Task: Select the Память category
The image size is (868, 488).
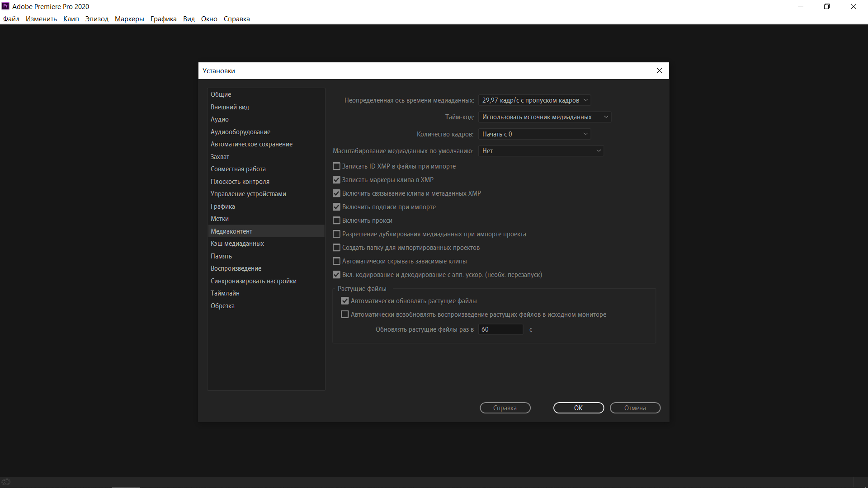Action: [x=266, y=256]
